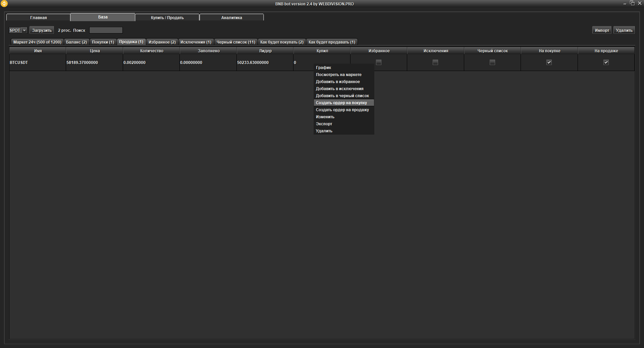644x348 pixels.
Task: Uncheck the На продаже checkbox
Action: tap(606, 62)
